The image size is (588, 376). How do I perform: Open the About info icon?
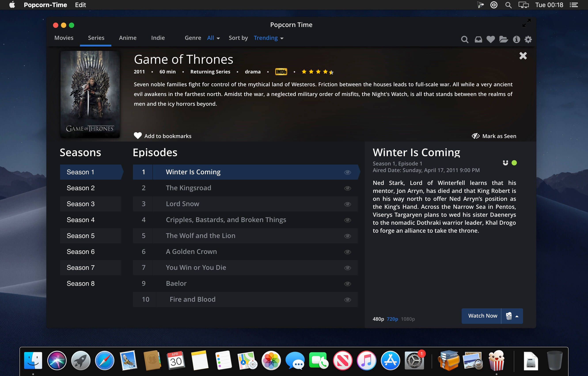coord(516,39)
